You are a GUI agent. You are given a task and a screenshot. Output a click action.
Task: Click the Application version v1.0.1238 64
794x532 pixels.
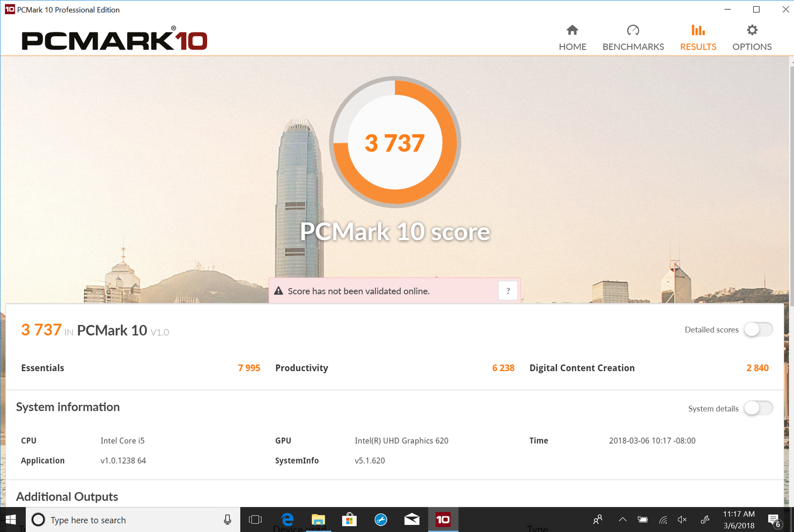pyautogui.click(x=123, y=461)
